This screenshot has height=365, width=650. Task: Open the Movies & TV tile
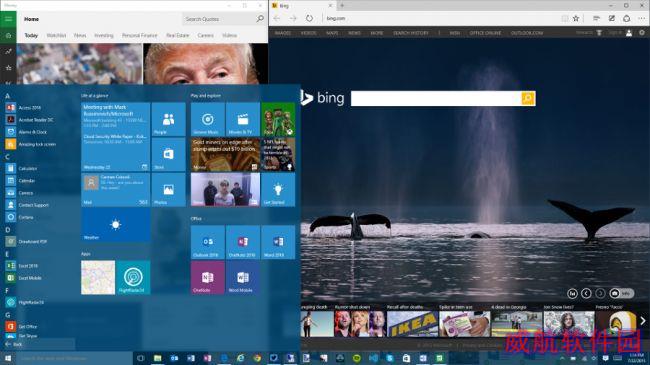[x=243, y=119]
